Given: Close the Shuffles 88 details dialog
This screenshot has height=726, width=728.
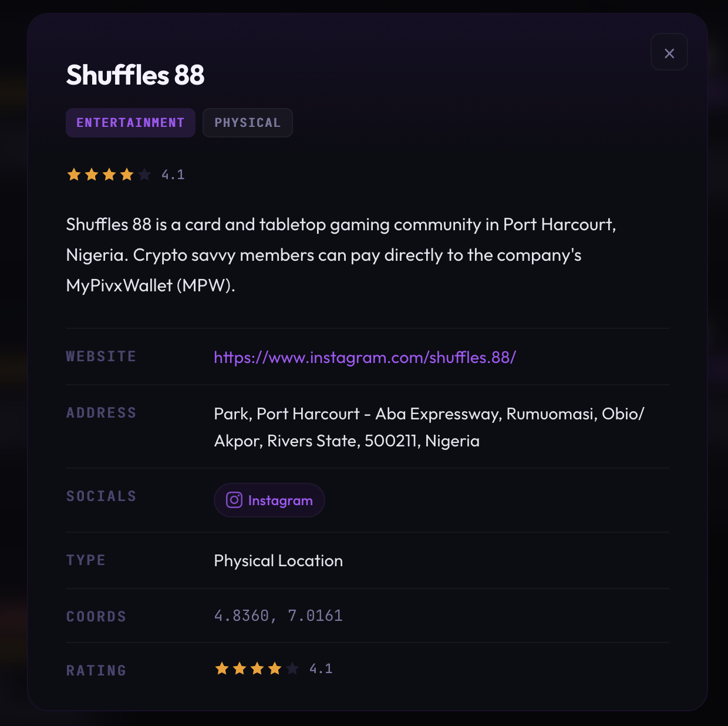Looking at the screenshot, I should (669, 52).
